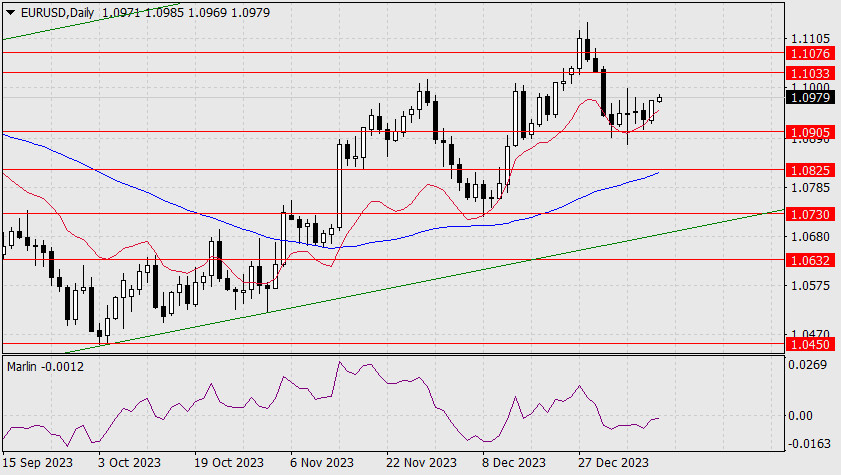
Task: Click the 6 Nov 2023 date label
Action: (x=322, y=462)
